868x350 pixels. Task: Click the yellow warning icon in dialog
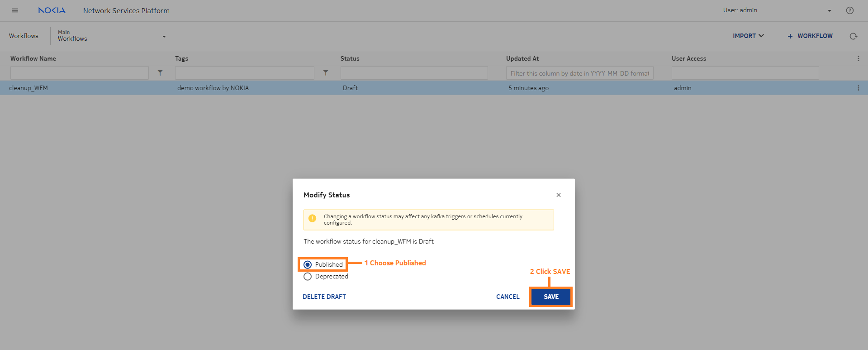[312, 218]
